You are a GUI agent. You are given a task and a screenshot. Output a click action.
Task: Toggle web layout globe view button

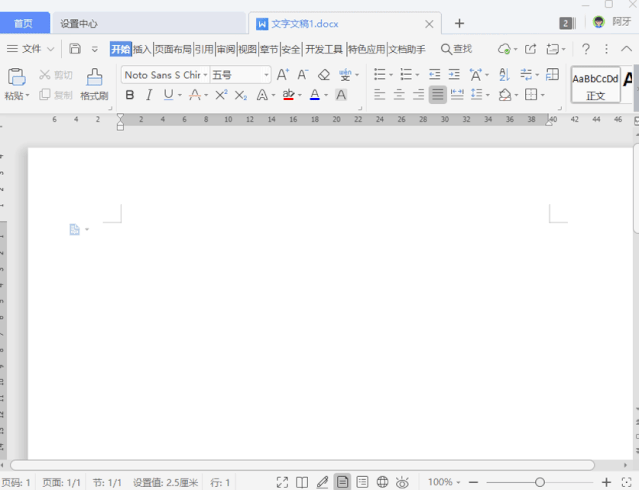tap(382, 482)
